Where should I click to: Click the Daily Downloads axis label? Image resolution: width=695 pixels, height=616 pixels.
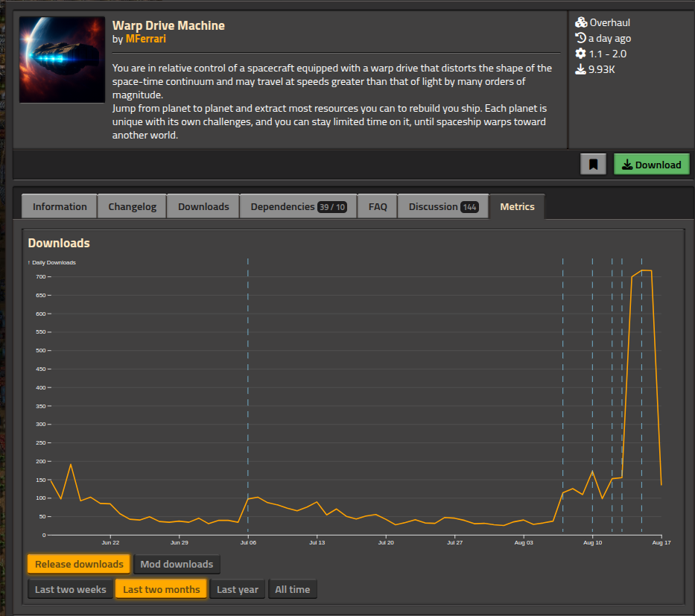click(54, 262)
